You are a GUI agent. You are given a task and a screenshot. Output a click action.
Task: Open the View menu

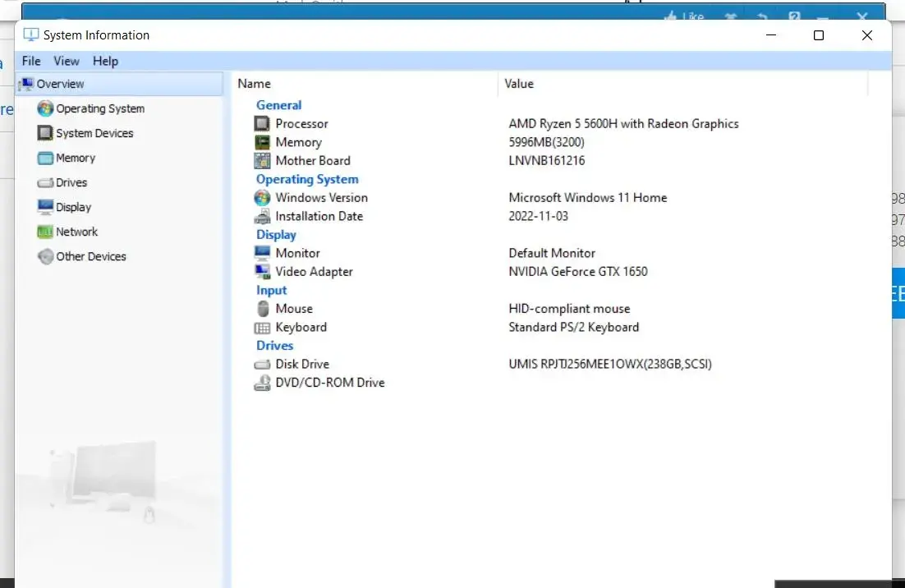pos(67,61)
